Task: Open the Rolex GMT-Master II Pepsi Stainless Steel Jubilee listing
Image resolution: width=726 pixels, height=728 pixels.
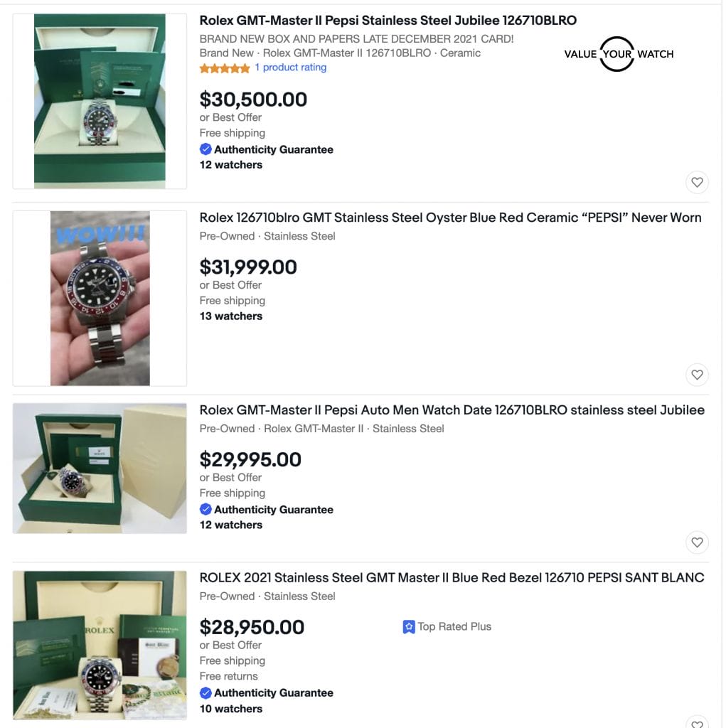Action: pos(388,21)
